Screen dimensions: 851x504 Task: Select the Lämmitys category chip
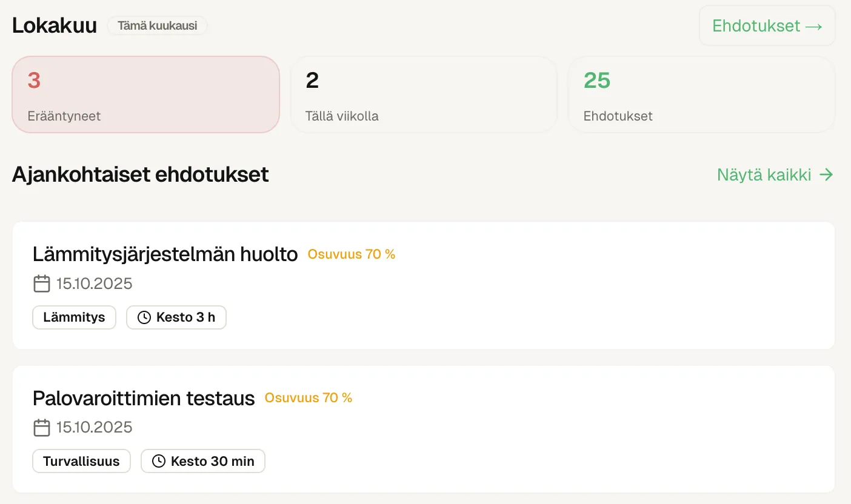74,317
